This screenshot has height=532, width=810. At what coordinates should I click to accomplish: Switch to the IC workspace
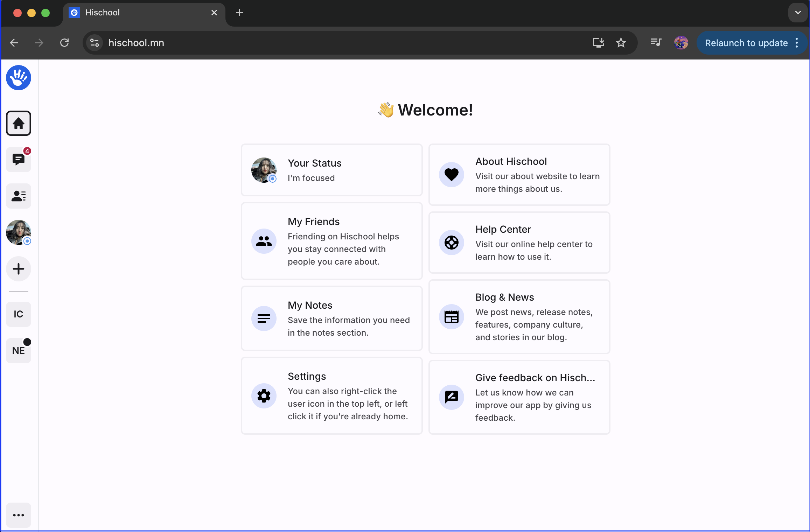tap(19, 314)
